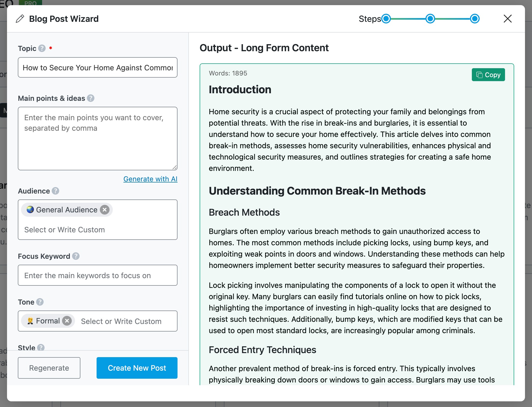Viewport: 532px width, 407px height.
Task: Click Create New Post button
Action: pos(137,368)
